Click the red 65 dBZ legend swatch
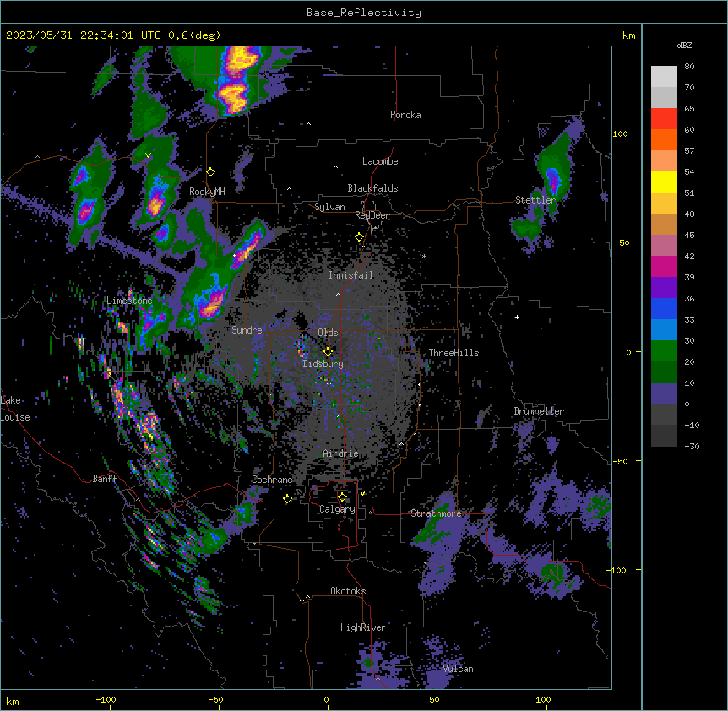This screenshot has width=728, height=711. (x=664, y=118)
